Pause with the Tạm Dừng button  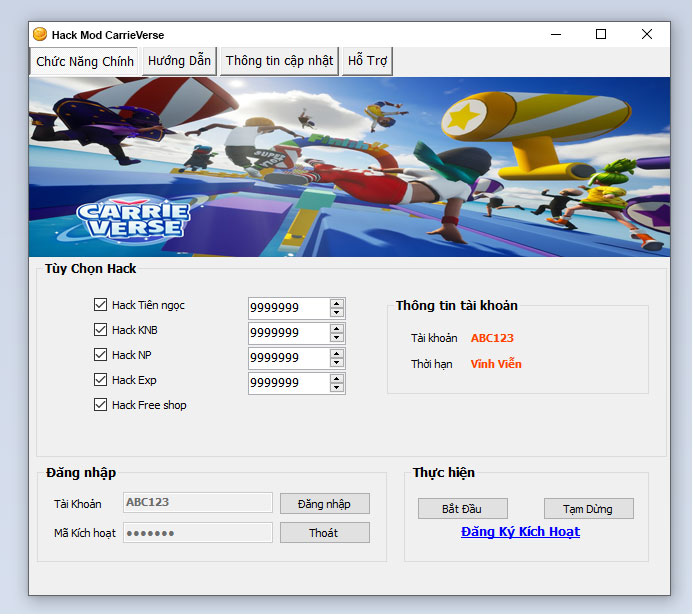point(589,509)
